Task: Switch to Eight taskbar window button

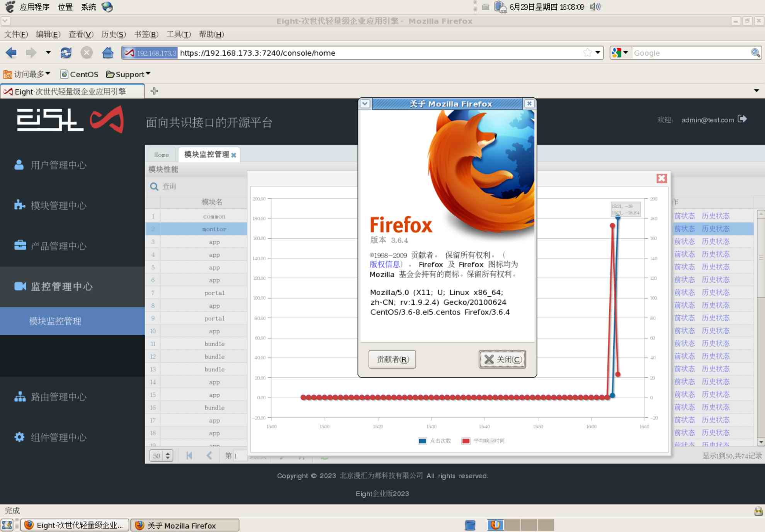Action: pyautogui.click(x=75, y=525)
